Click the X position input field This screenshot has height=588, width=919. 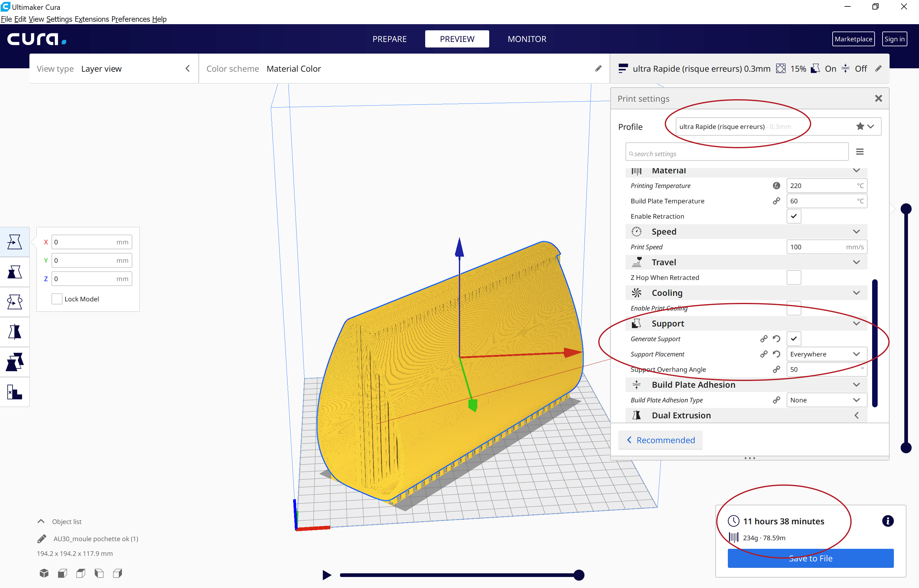point(92,242)
